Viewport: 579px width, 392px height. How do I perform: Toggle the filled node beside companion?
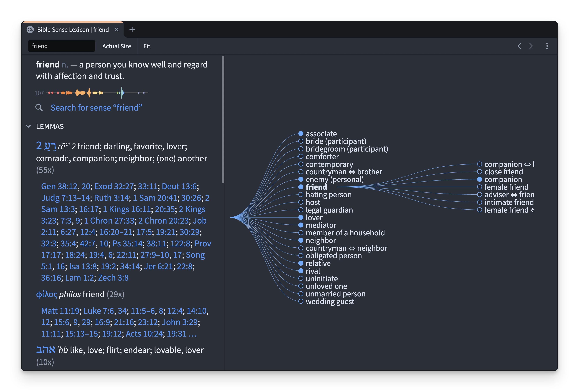[479, 179]
